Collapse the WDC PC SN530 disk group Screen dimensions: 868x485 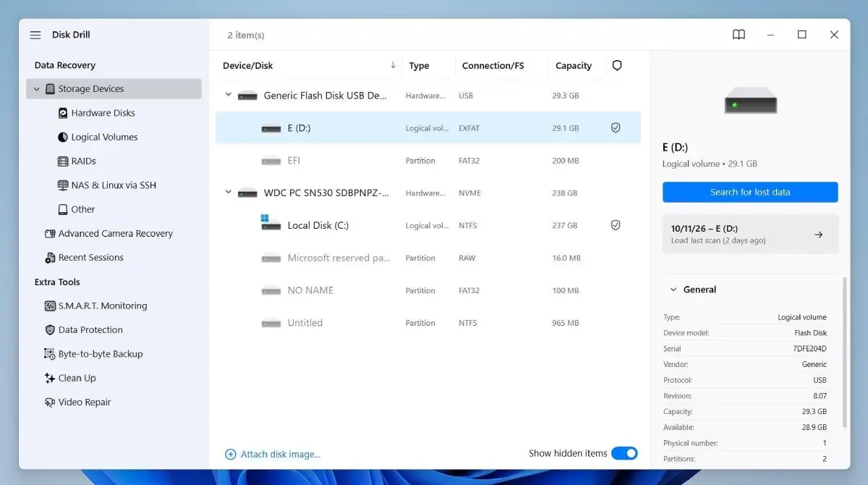pos(229,193)
